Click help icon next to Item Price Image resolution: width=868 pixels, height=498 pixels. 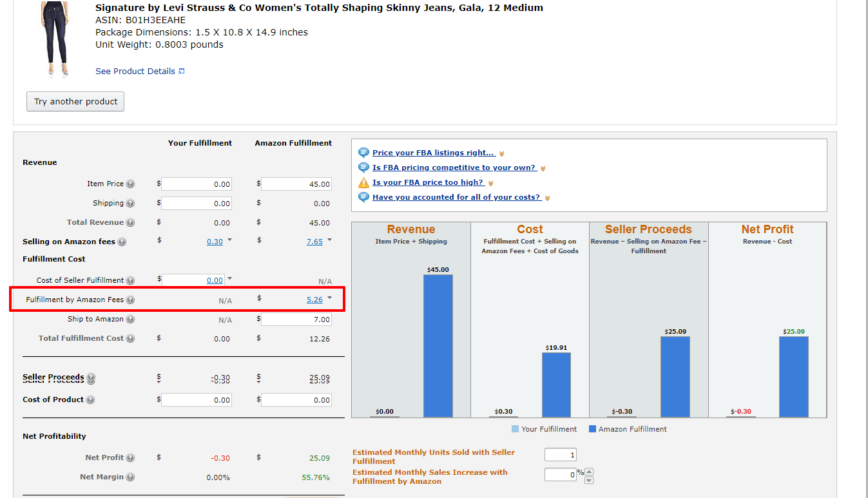click(x=130, y=184)
